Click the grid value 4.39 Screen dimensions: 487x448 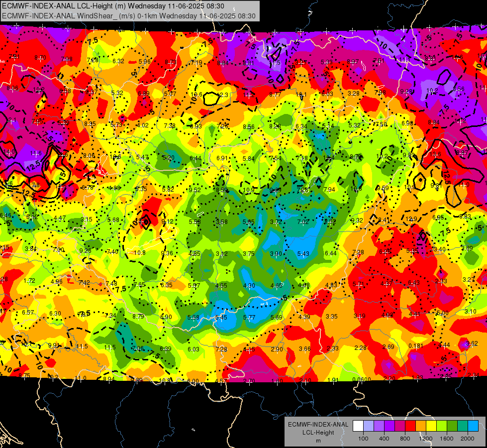point(304,317)
